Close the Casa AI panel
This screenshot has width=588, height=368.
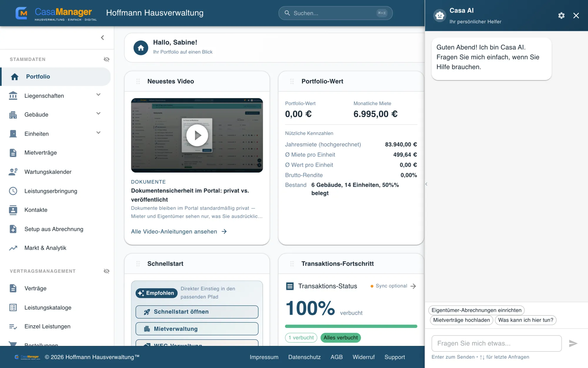(x=576, y=16)
